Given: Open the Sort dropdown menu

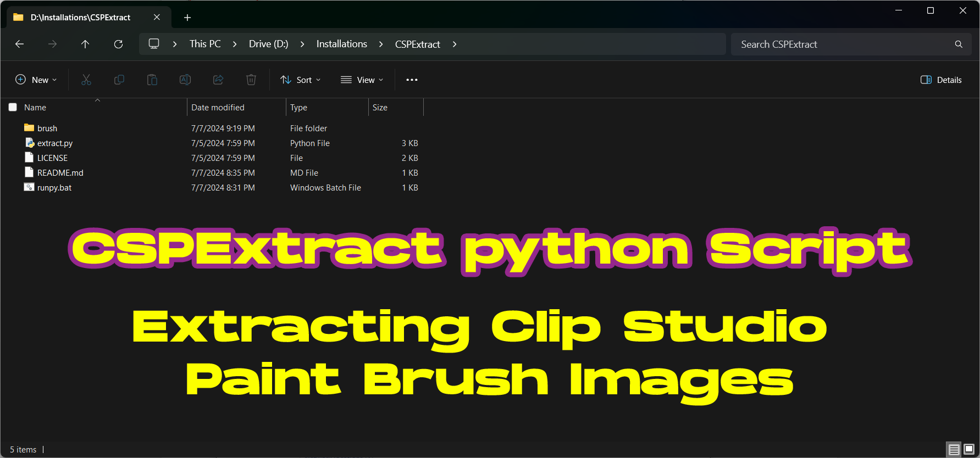Looking at the screenshot, I should 300,80.
